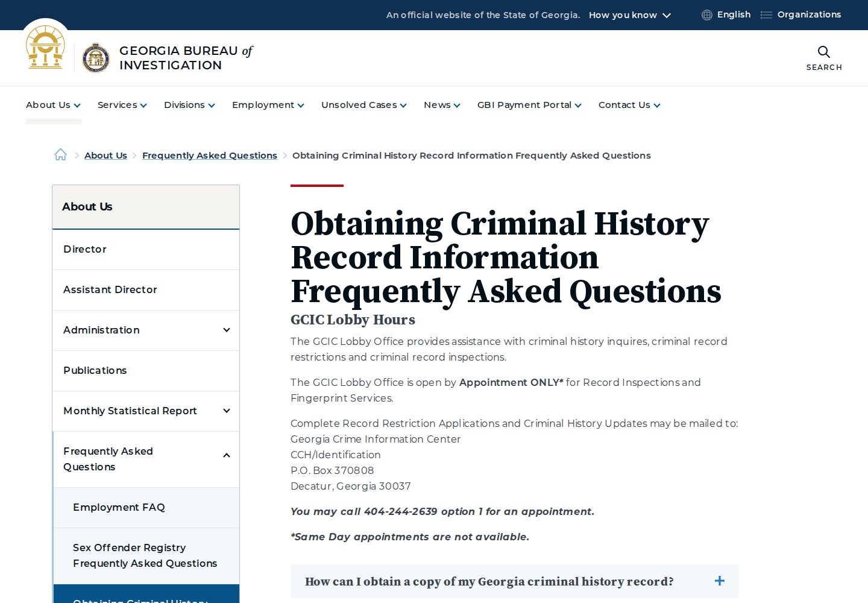Click 'An official website of the State of Georgia' text

pyautogui.click(x=483, y=15)
